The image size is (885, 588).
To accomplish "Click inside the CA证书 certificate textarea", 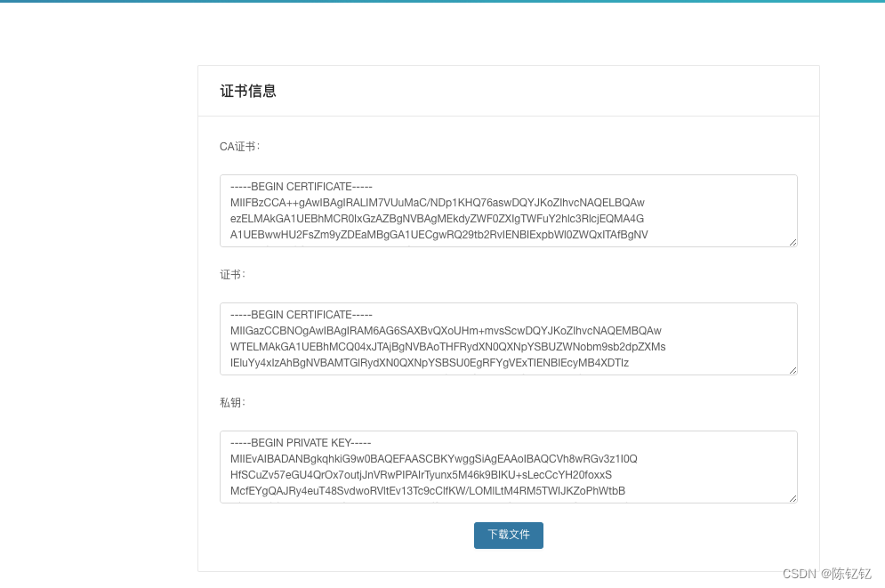I will coord(508,211).
